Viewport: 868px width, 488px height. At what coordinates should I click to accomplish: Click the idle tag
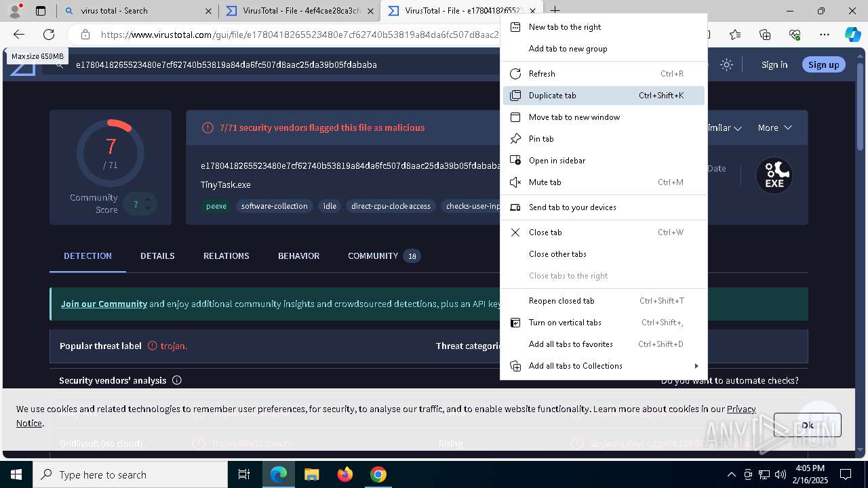pos(330,206)
